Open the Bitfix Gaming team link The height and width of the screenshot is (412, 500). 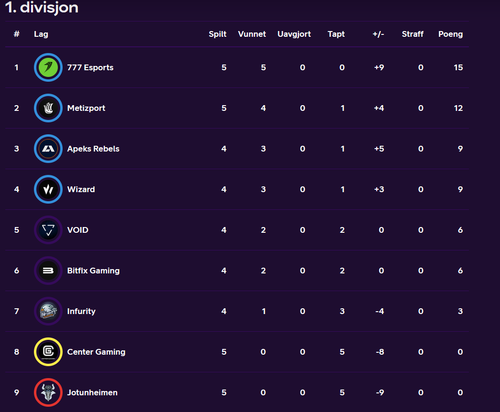(93, 271)
